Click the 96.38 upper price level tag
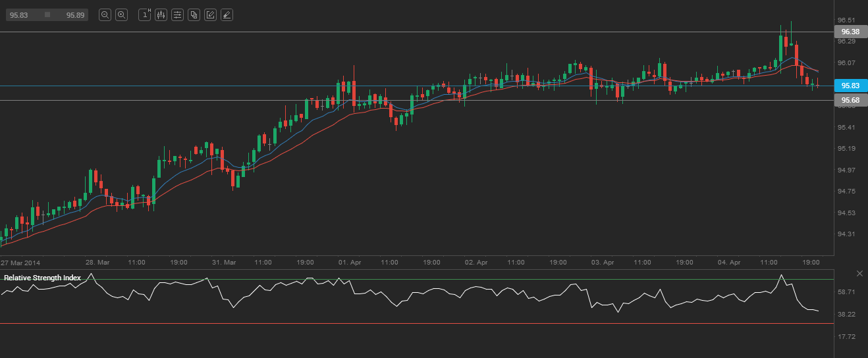The height and width of the screenshot is (358, 868). (850, 32)
